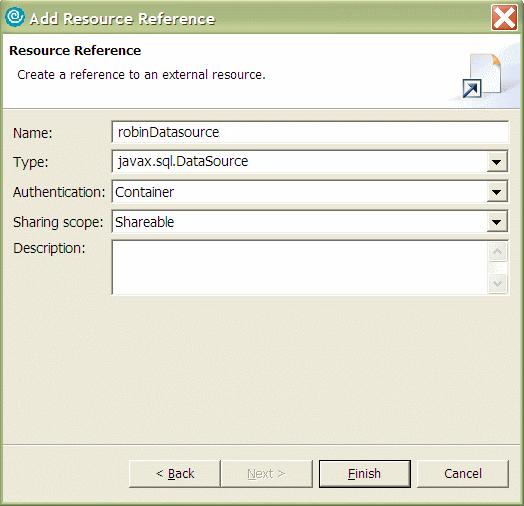Go to previous page with Back button

[x=175, y=474]
